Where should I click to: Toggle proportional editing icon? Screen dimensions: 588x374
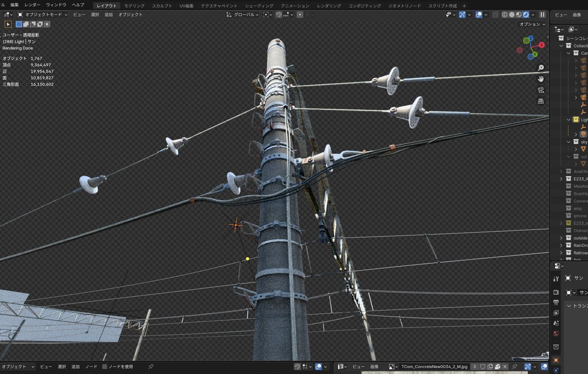(300, 15)
